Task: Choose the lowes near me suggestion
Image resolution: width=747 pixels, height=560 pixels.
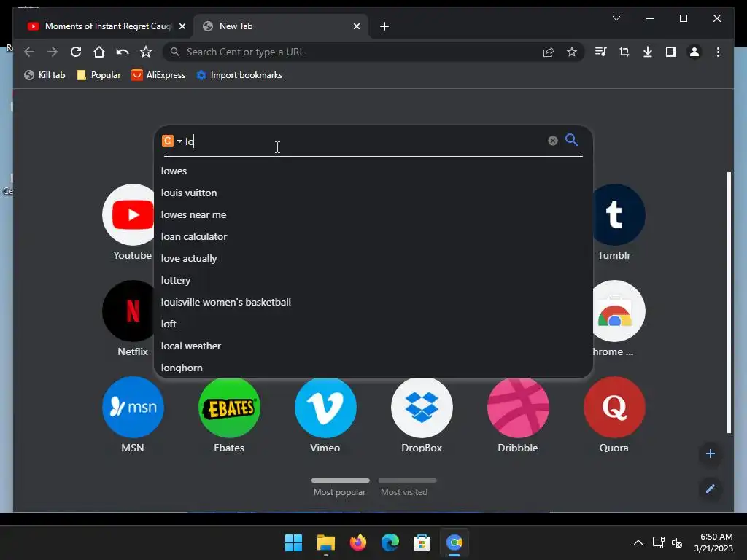Action: pos(373,214)
